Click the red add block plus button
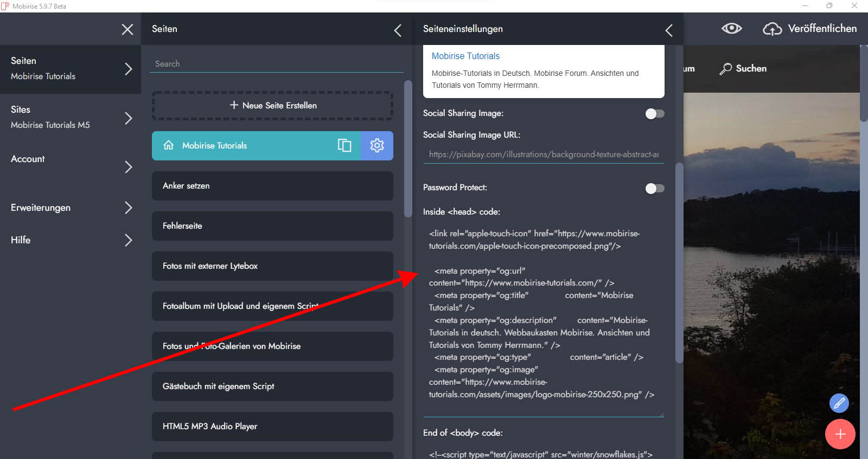 point(840,434)
